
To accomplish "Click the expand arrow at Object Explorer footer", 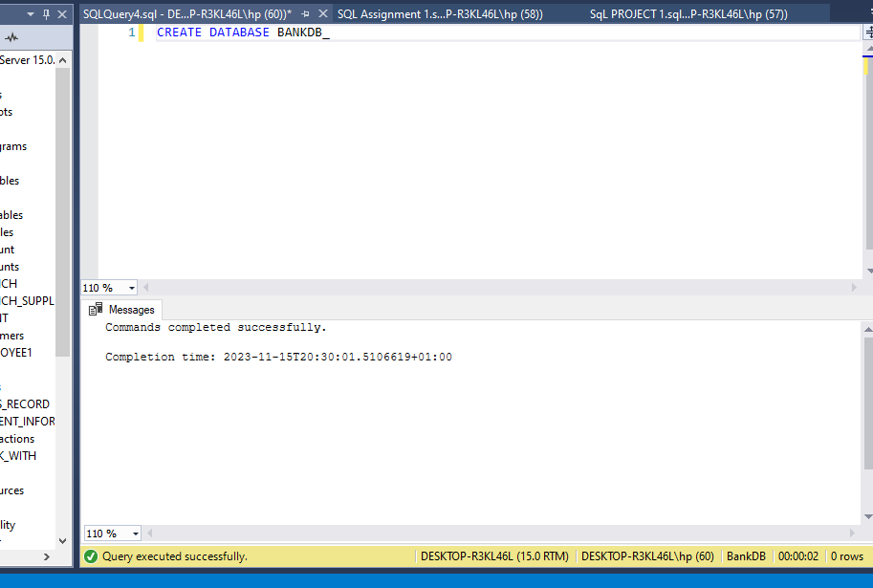I will [45, 555].
